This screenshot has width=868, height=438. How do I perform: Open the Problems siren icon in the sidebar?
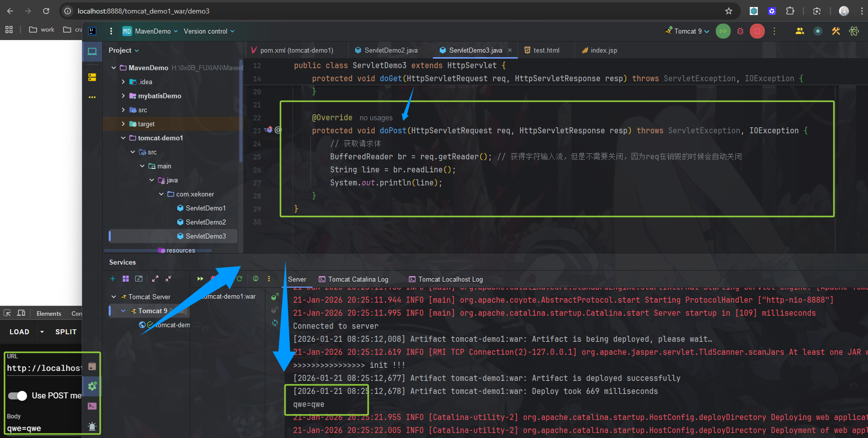92,426
